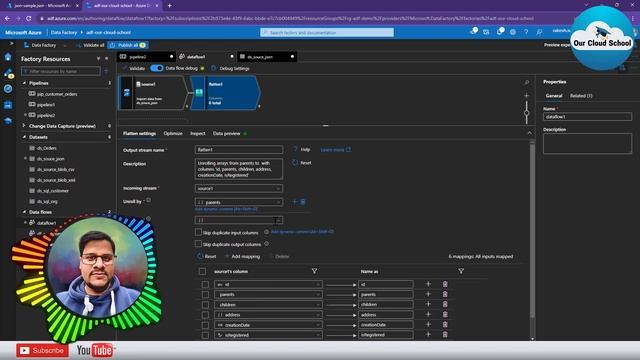Follow the Learn more link
640x360 pixels.
click(x=336, y=150)
